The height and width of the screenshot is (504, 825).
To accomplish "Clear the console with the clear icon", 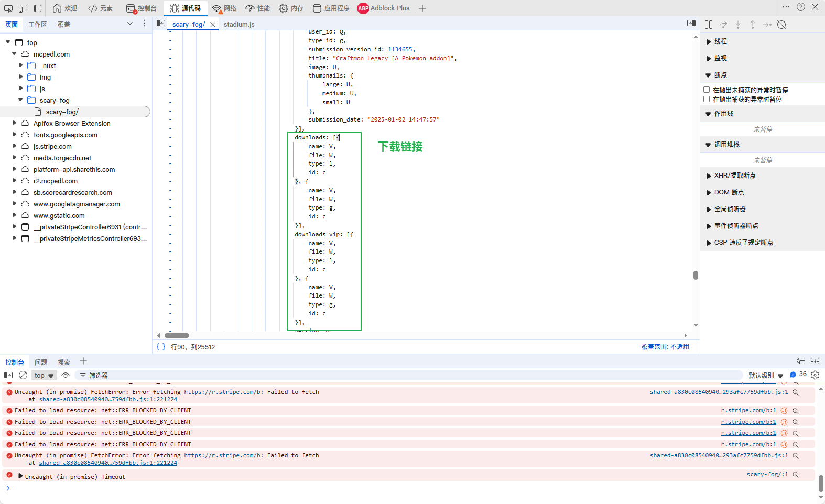I will [x=23, y=375].
